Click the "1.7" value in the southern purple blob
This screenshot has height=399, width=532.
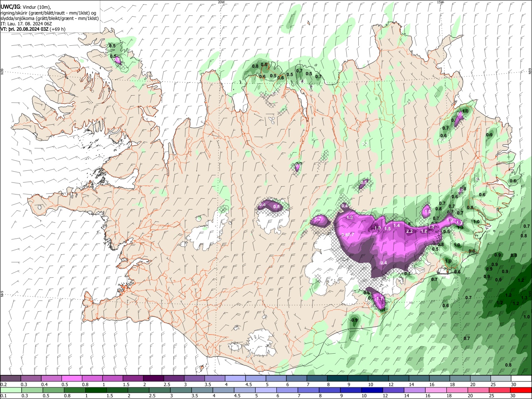tap(379, 298)
